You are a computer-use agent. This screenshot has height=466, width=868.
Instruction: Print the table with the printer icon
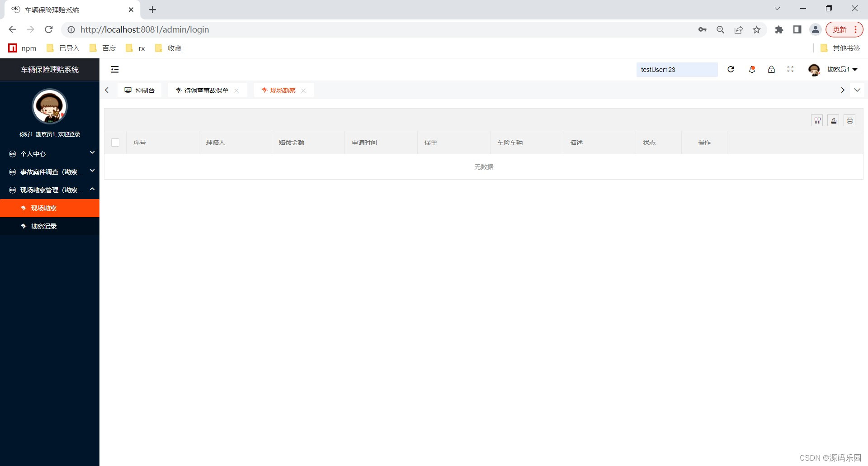point(849,120)
